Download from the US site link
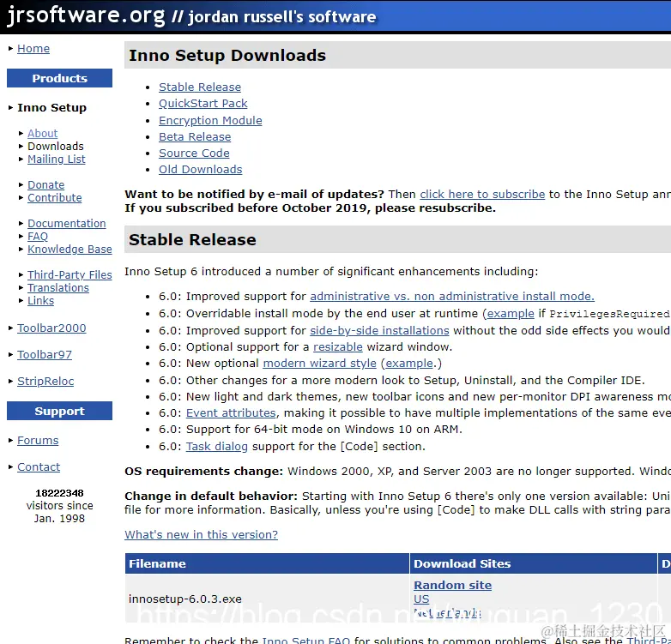This screenshot has width=671, height=644. click(x=421, y=599)
